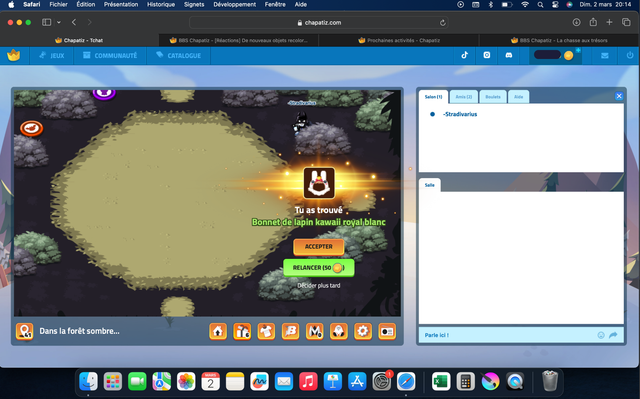
Task: Click the 'Dans la forêt sombre...' room name
Action: [x=80, y=331]
